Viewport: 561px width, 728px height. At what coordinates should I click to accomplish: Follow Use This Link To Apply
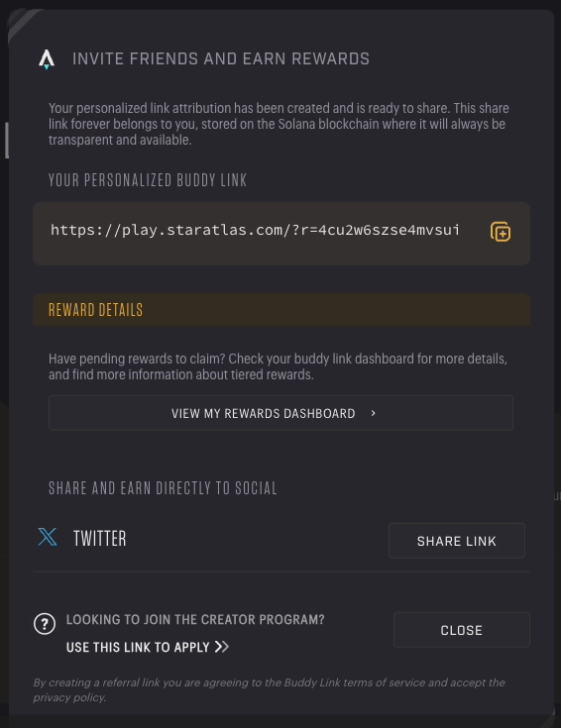pos(138,647)
